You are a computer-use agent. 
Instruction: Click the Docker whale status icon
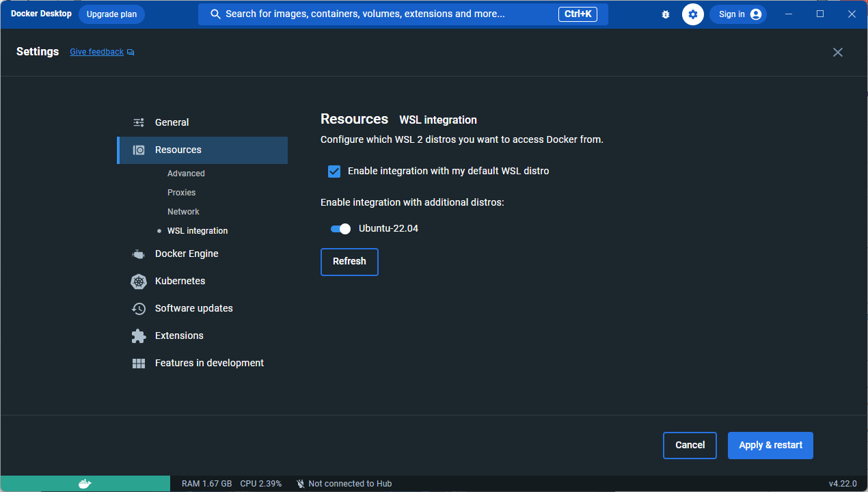point(85,484)
